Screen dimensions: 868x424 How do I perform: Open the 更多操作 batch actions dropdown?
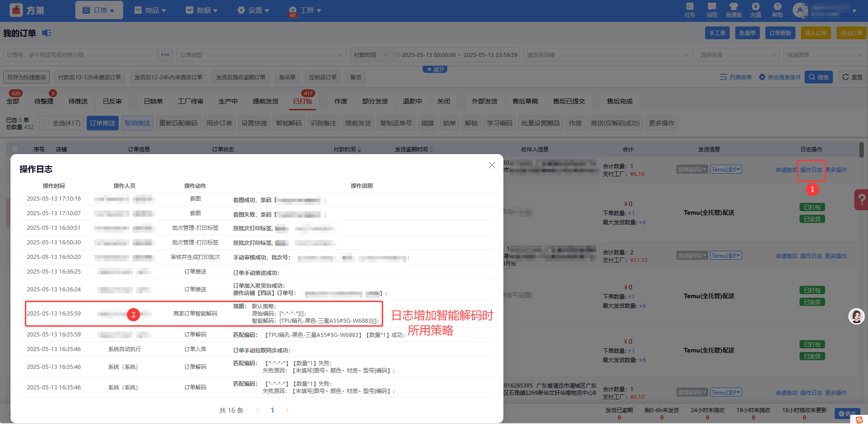pos(662,123)
